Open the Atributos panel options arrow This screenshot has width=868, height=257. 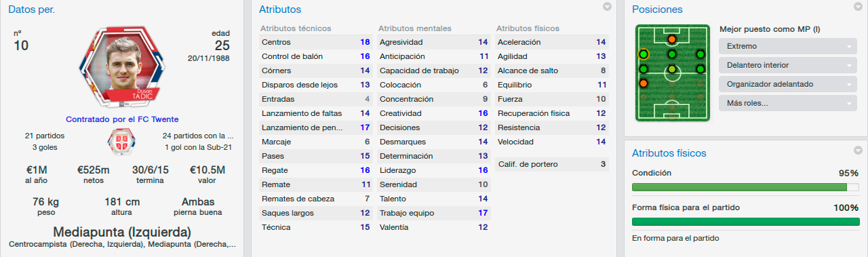(x=607, y=7)
